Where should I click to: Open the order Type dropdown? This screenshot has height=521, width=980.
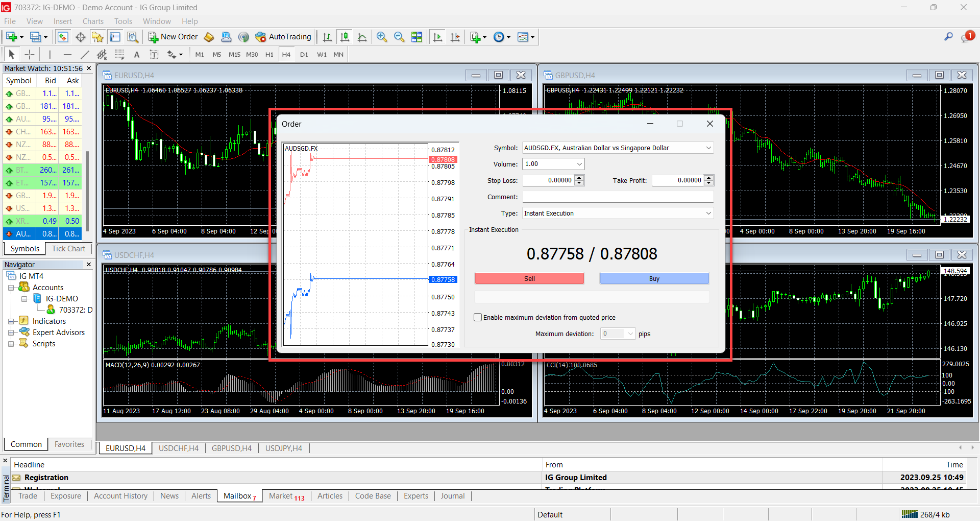[708, 214]
